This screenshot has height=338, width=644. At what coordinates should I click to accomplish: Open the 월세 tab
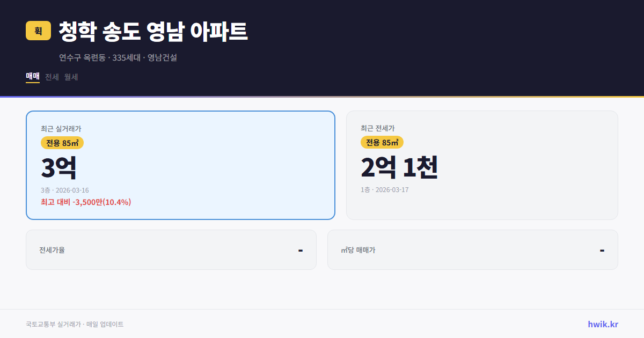pos(70,77)
